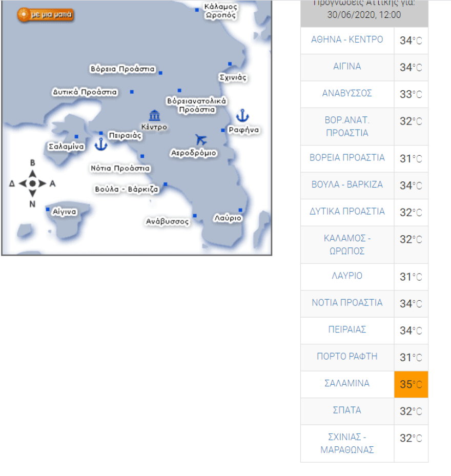Open the ΣΑΛΑΜΙΝΑ forecast link

(x=347, y=384)
